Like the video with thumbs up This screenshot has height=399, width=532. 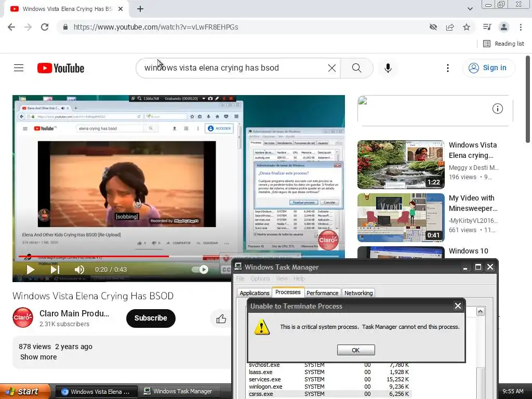(221, 319)
